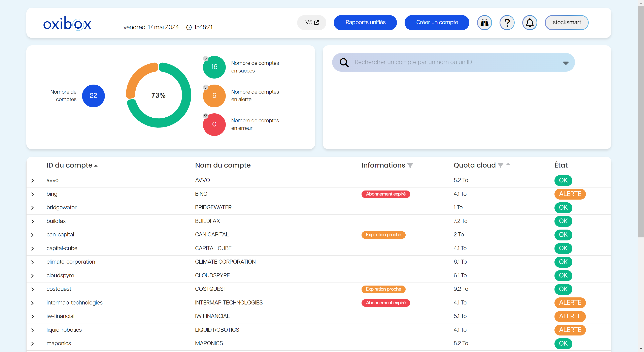The height and width of the screenshot is (352, 644).
Task: Expand the liquid-robotics row
Action: (x=33, y=330)
